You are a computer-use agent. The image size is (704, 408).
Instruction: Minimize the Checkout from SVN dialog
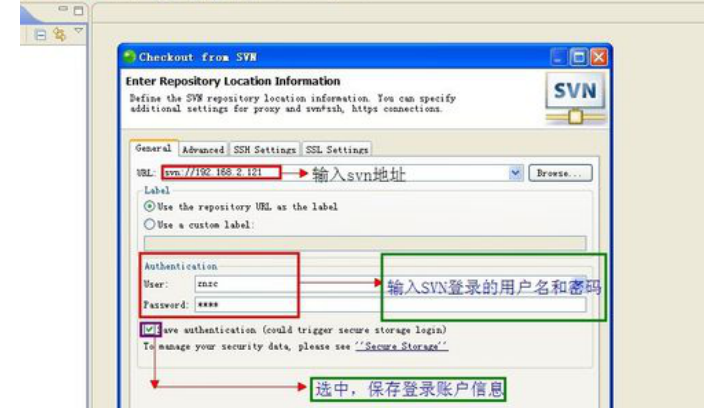(x=558, y=57)
